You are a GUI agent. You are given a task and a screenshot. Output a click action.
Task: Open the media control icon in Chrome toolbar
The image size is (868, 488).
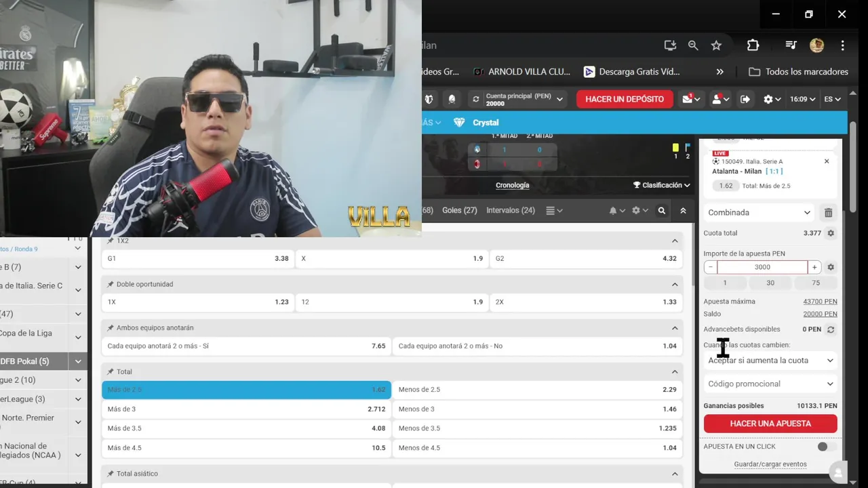click(791, 45)
